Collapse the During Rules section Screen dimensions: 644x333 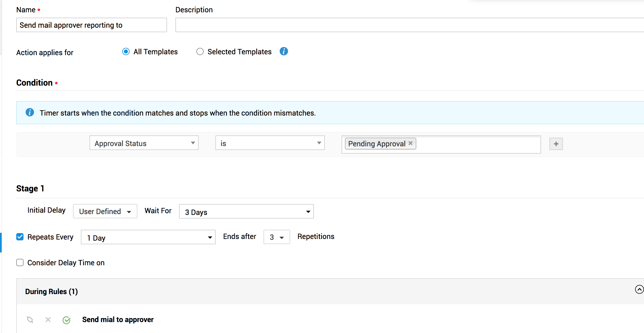(x=639, y=289)
